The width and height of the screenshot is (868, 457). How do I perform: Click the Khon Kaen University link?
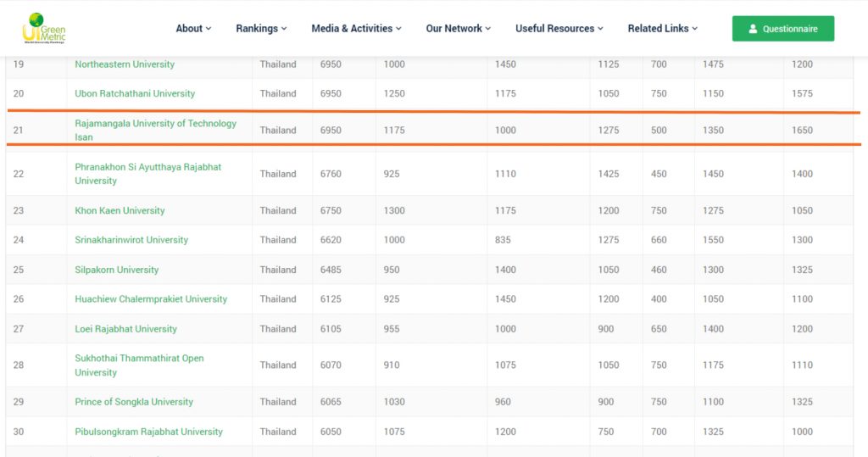(x=120, y=210)
